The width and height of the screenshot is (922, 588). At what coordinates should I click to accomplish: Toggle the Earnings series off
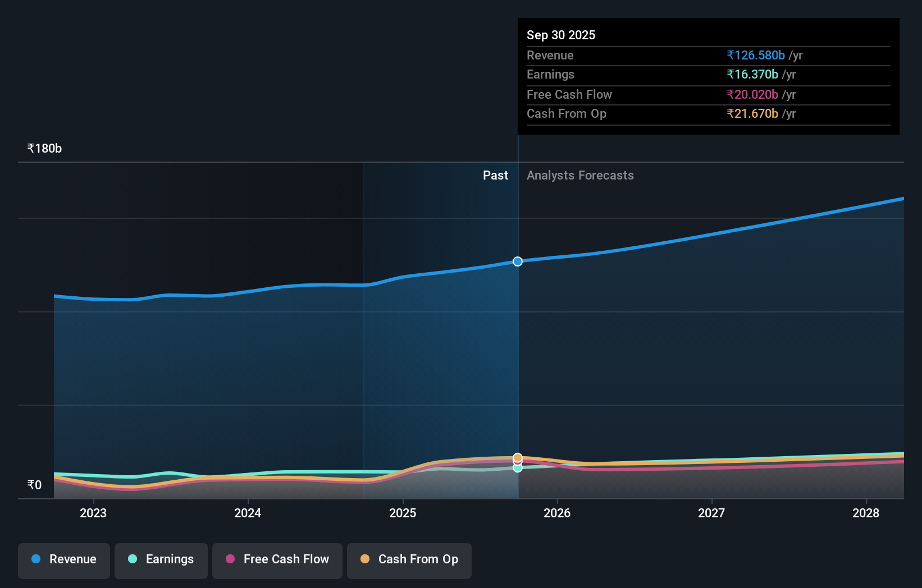161,561
